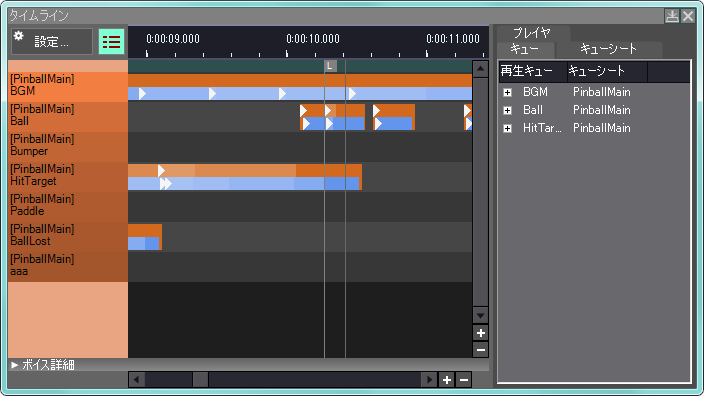Image resolution: width=704 pixels, height=396 pixels.
Task: Click the キューシート column header in the list
Action: coord(607,71)
